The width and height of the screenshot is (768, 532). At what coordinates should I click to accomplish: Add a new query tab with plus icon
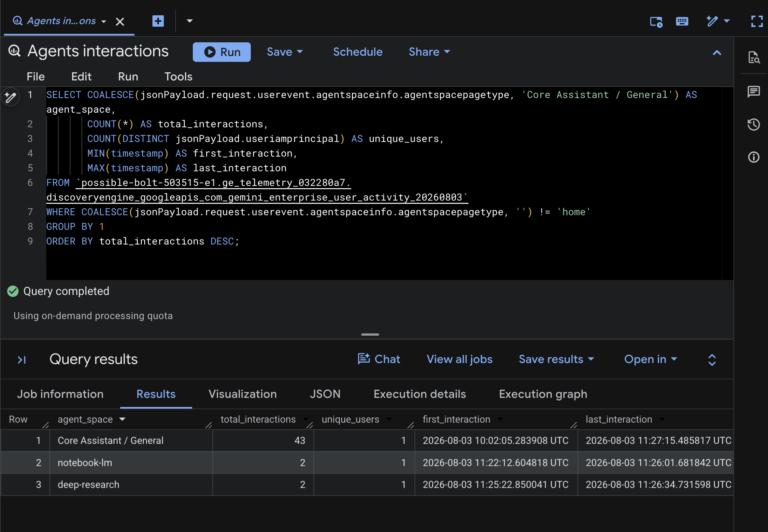click(158, 21)
